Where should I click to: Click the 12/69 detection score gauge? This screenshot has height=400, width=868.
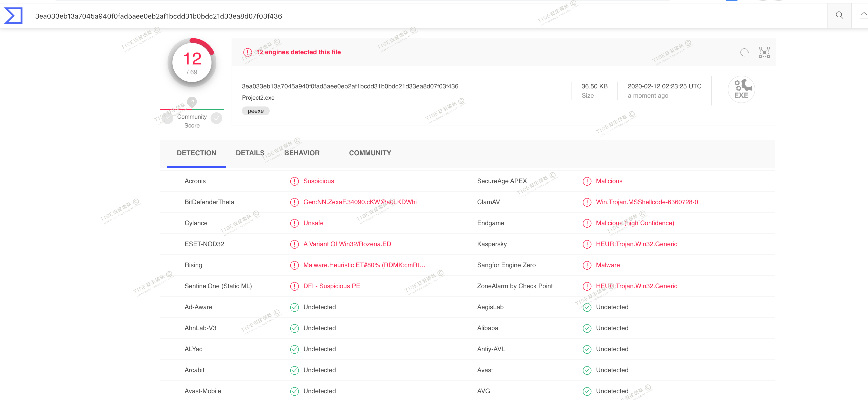[192, 62]
